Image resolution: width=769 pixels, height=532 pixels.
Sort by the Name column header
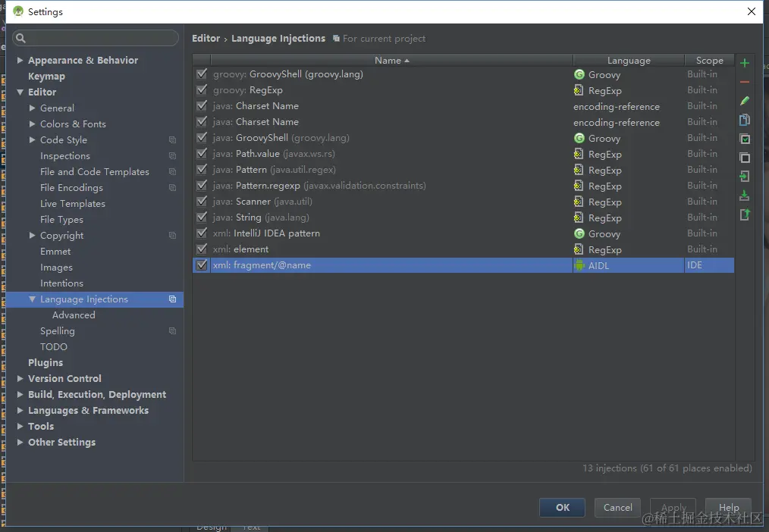pyautogui.click(x=391, y=61)
